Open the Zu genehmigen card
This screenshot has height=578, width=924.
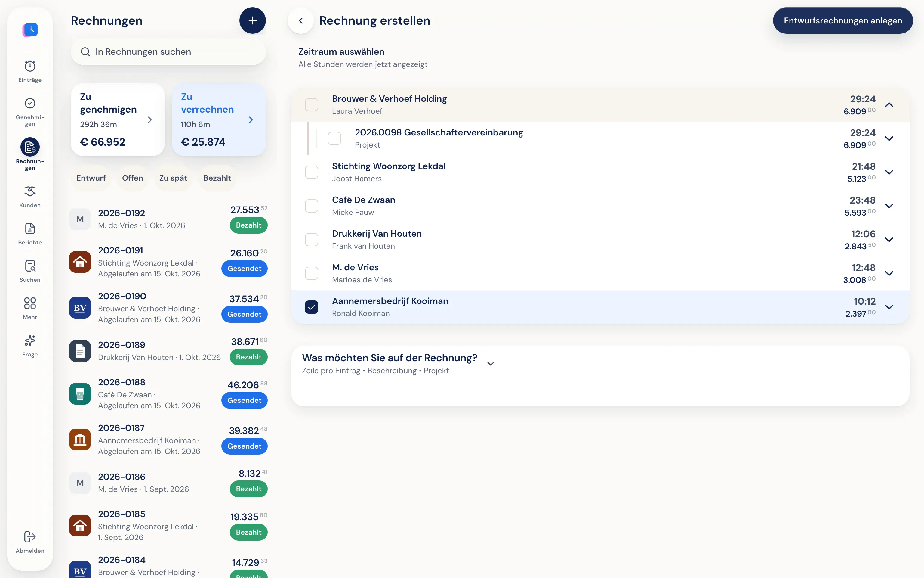coord(118,120)
